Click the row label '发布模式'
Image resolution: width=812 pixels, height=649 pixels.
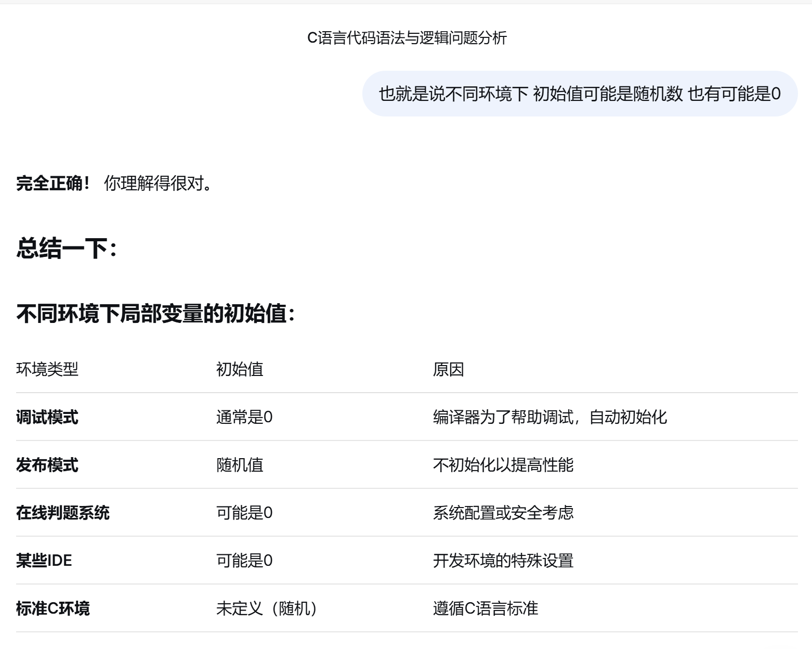click(x=47, y=465)
